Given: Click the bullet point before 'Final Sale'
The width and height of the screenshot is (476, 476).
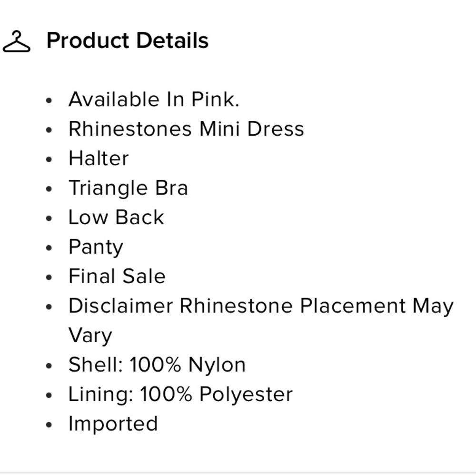Looking at the screenshot, I should point(50,278).
